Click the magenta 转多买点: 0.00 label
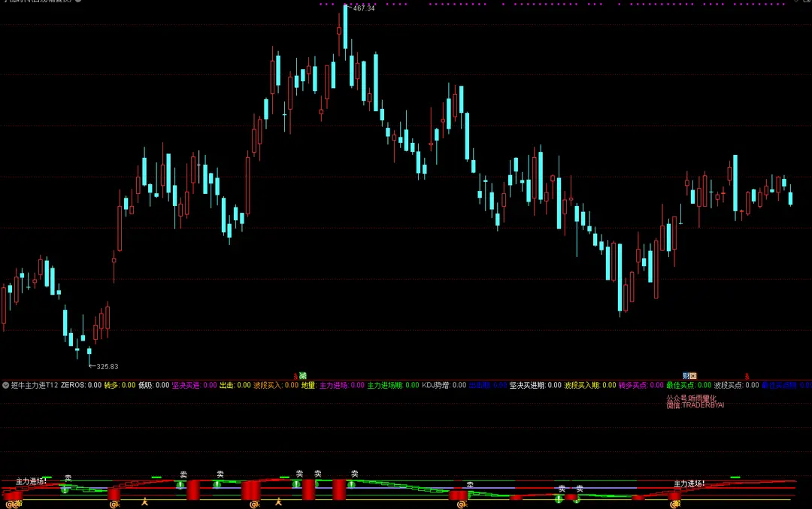Screen dimensions: 812x509 tap(641, 385)
